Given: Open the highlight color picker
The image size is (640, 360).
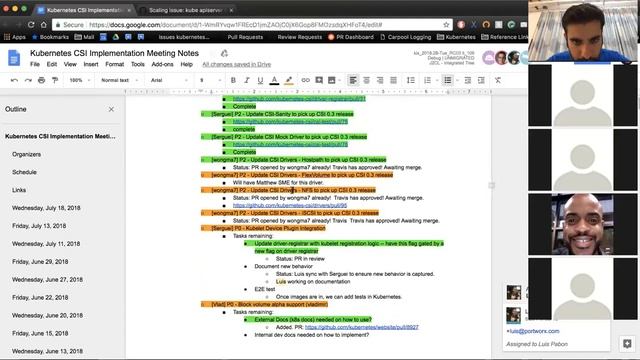Looking at the screenshot, I should 289,80.
